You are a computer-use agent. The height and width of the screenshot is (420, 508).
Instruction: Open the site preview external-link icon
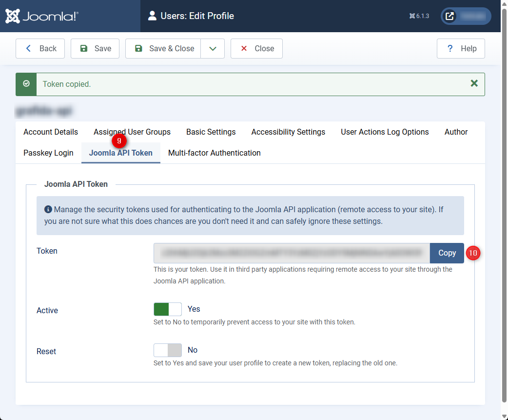tap(449, 16)
